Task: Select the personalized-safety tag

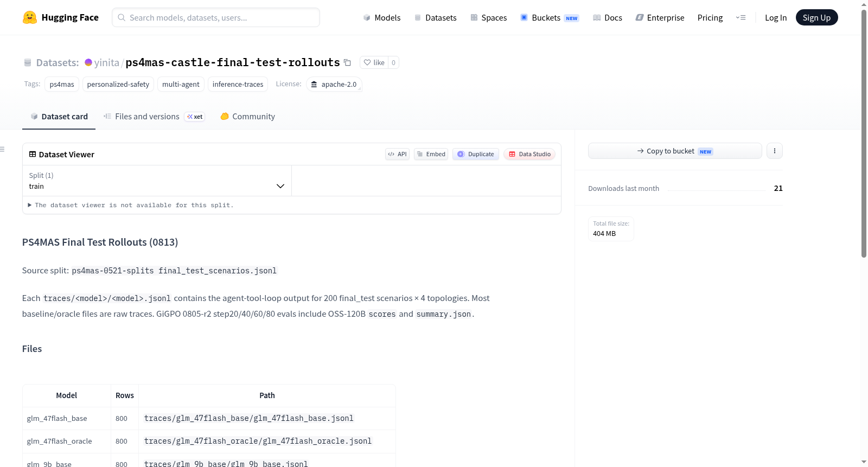Action: (x=118, y=84)
